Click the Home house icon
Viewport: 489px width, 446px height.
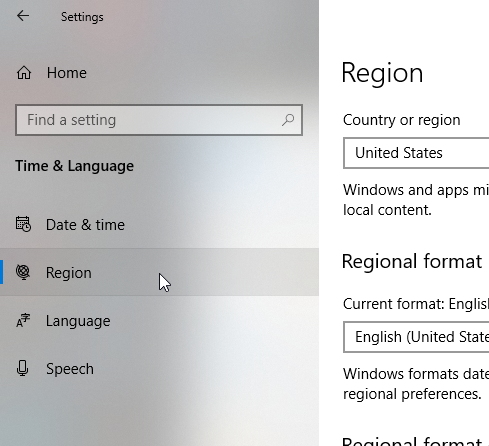(24, 73)
